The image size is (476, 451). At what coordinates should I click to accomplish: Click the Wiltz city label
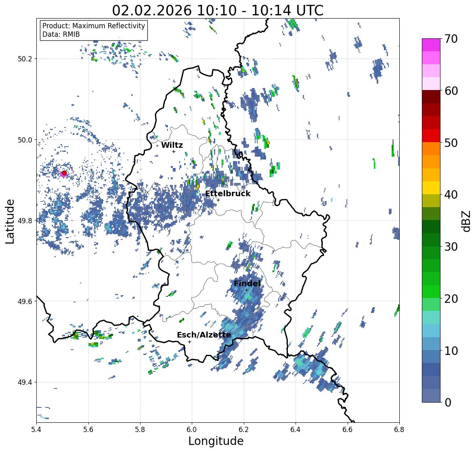172,145
